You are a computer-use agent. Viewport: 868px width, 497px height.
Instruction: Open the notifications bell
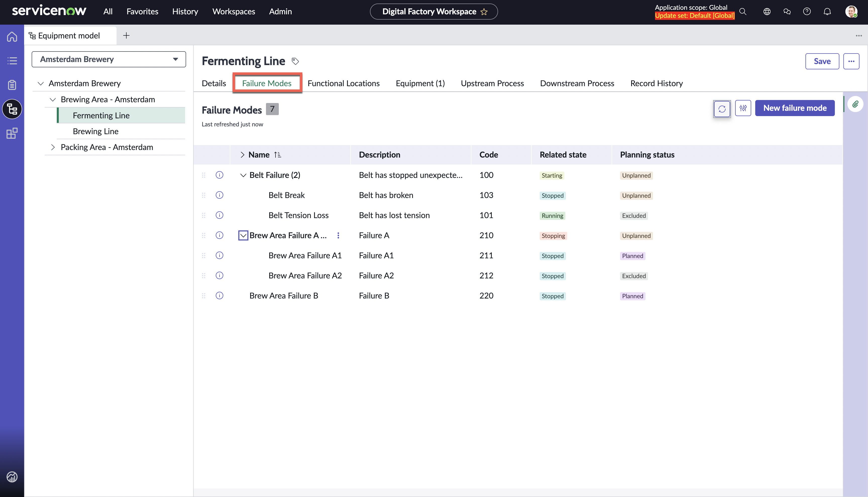pos(827,12)
